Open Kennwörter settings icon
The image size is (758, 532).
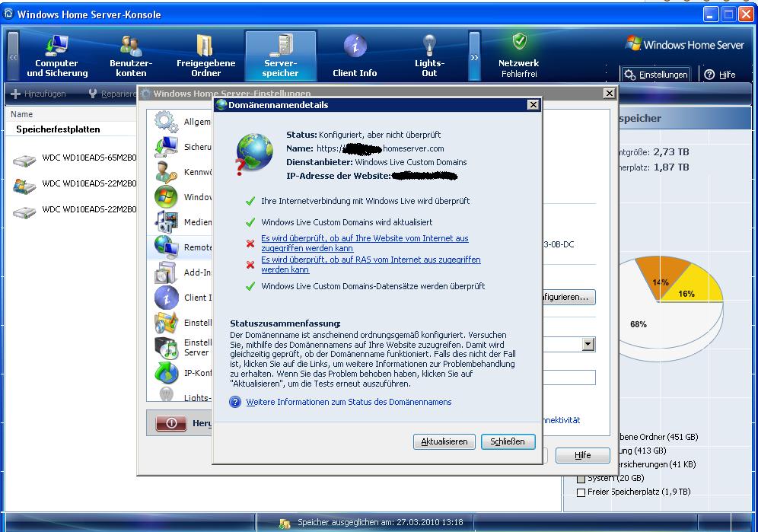tap(167, 172)
